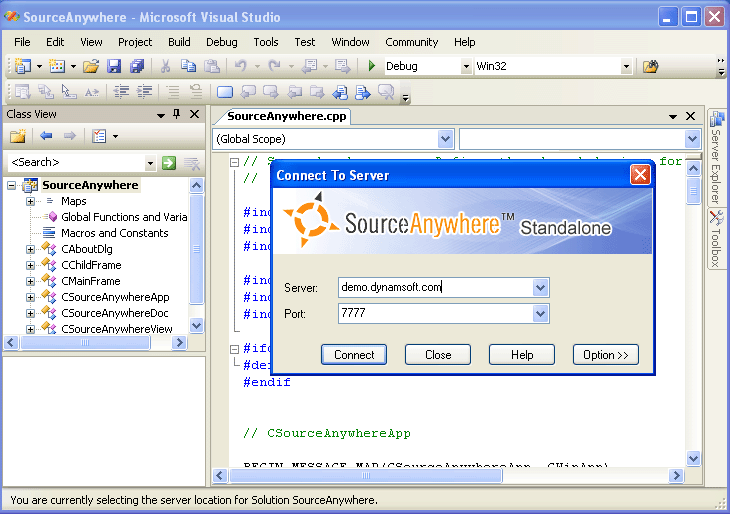Open the Port dropdown arrow
Screen dimensions: 730x514
coord(540,314)
